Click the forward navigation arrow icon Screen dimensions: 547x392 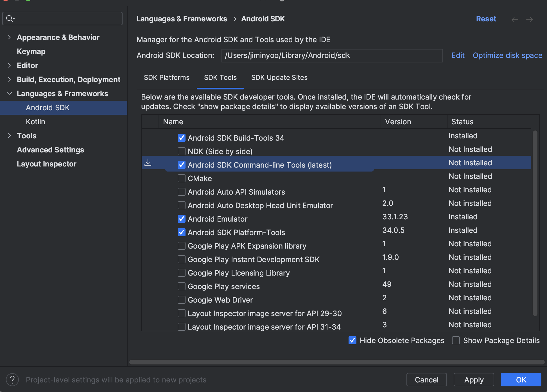coord(529,19)
